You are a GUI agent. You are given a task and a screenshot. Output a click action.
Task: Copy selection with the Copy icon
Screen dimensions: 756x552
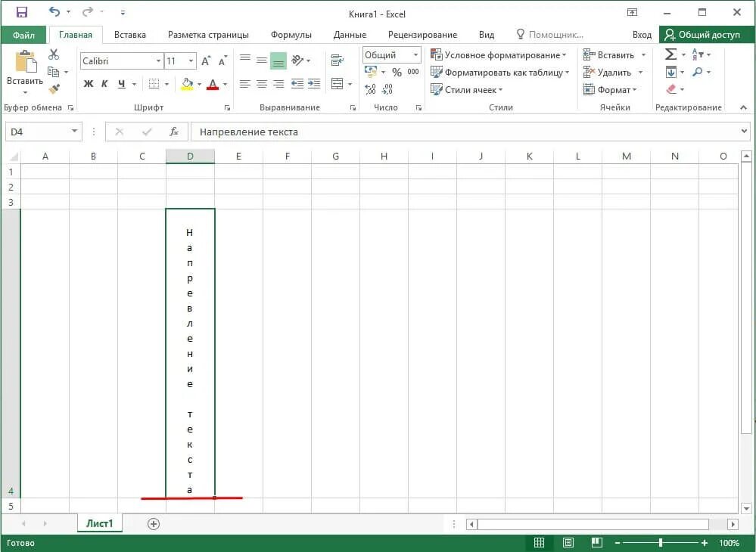(54, 72)
